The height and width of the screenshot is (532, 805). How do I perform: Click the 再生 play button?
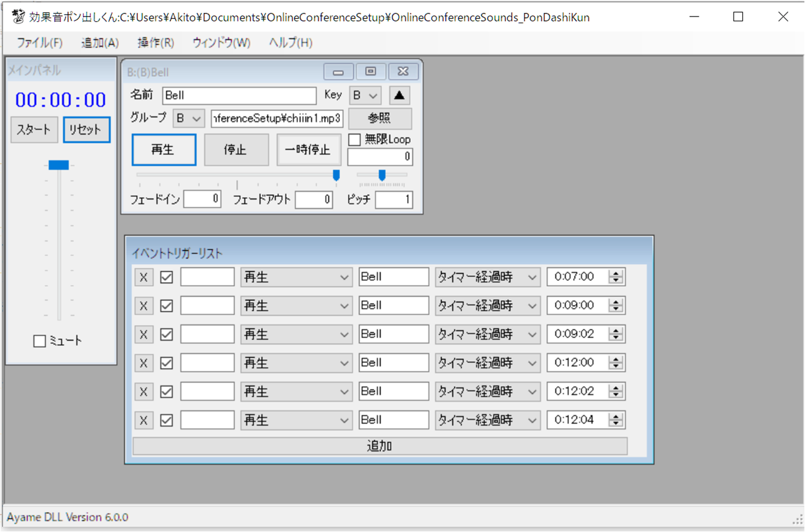pos(164,149)
